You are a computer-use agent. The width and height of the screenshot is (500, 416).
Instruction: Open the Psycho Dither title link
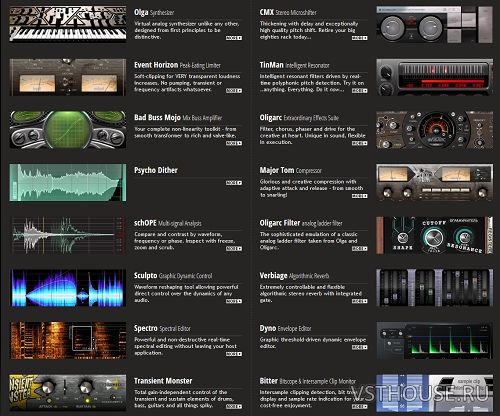(156, 170)
